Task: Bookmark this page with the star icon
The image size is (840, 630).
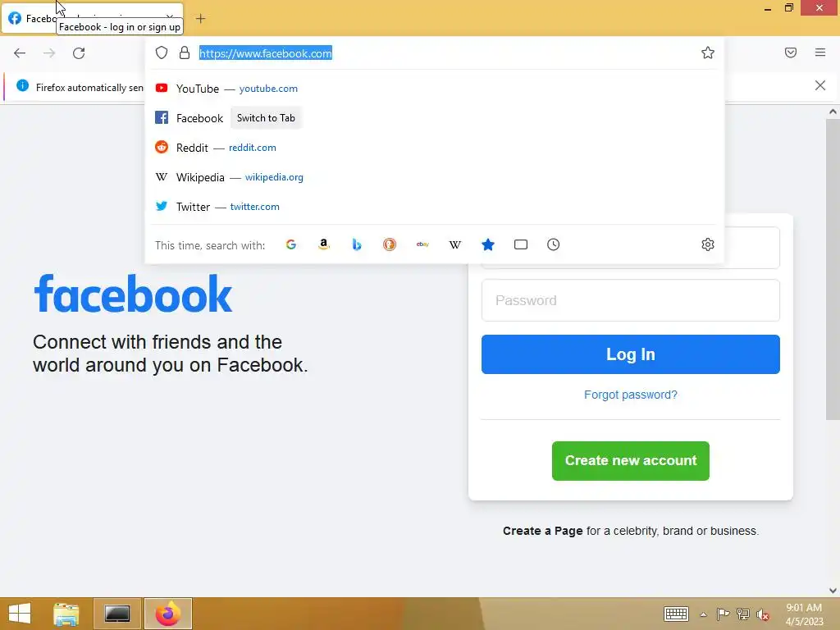Action: click(x=708, y=52)
